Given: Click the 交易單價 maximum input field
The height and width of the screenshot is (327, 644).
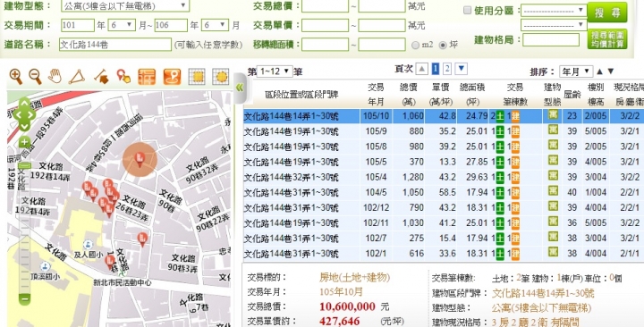Looking at the screenshot, I should pos(382,25).
